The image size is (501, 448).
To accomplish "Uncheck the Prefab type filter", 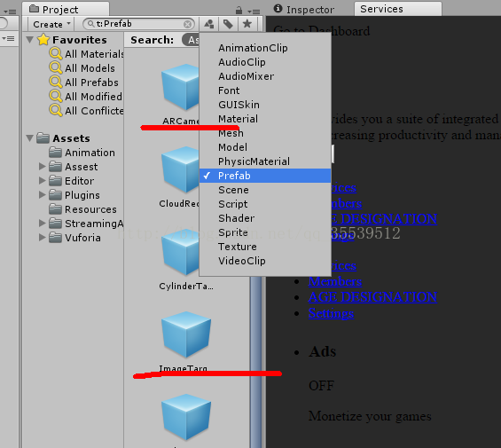I will click(x=265, y=176).
